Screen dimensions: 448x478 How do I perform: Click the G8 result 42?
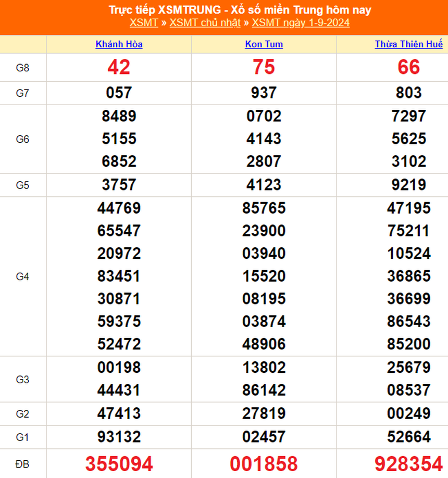(119, 67)
